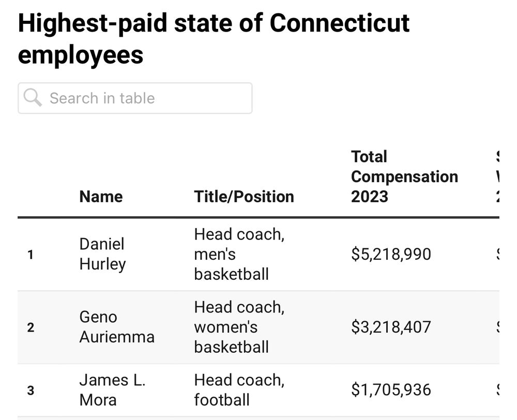Select the James L. Mora name cell
The image size is (517, 420).
click(x=112, y=390)
